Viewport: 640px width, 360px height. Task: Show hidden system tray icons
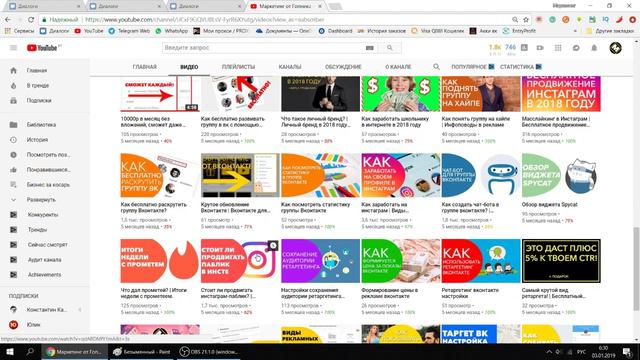click(x=549, y=351)
